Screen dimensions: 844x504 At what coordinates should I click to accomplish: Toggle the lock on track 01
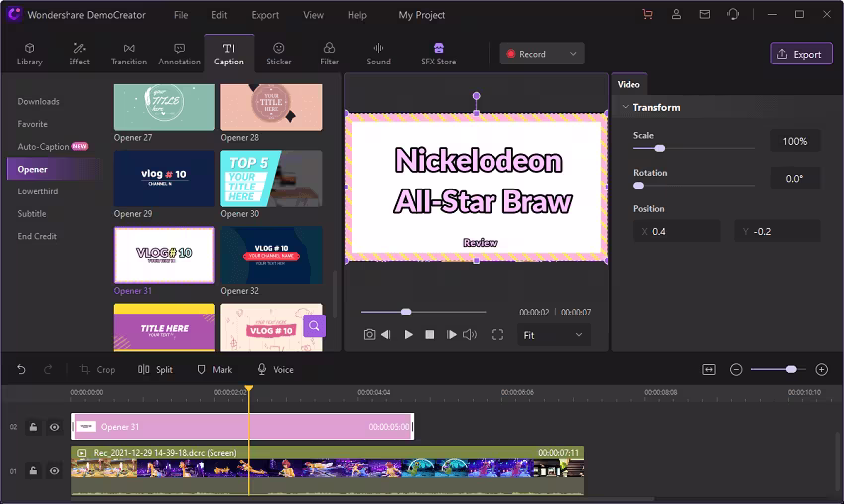point(33,471)
